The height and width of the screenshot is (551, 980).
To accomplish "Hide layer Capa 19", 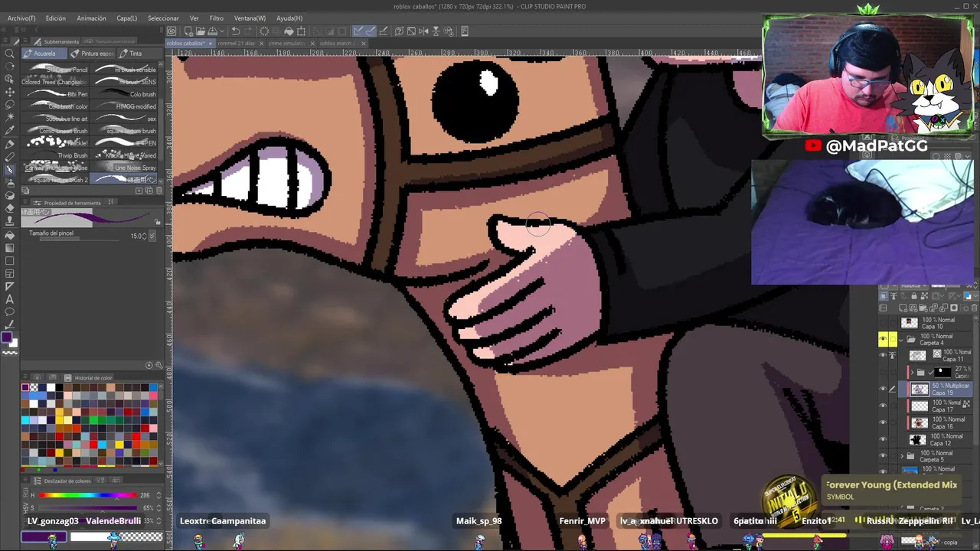I will [883, 390].
